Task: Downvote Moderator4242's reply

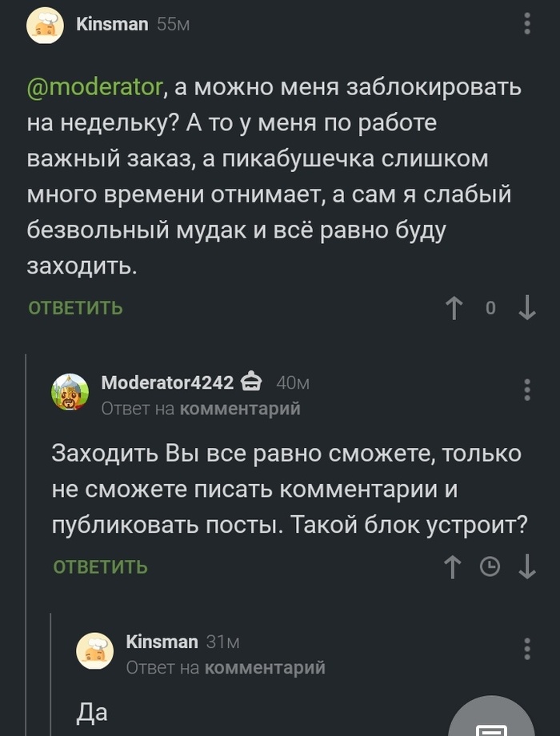Action: pyautogui.click(x=527, y=567)
